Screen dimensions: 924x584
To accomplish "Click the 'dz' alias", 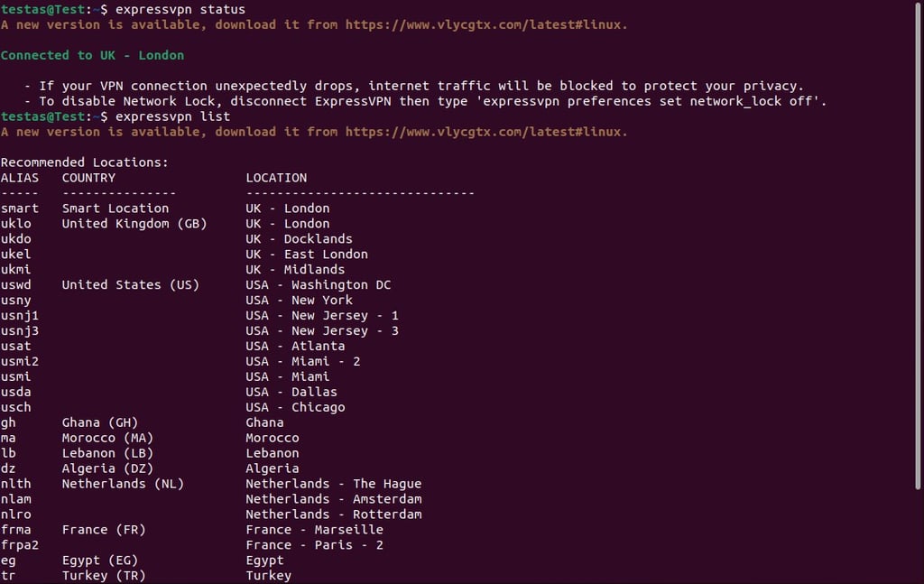I will click(x=8, y=469).
